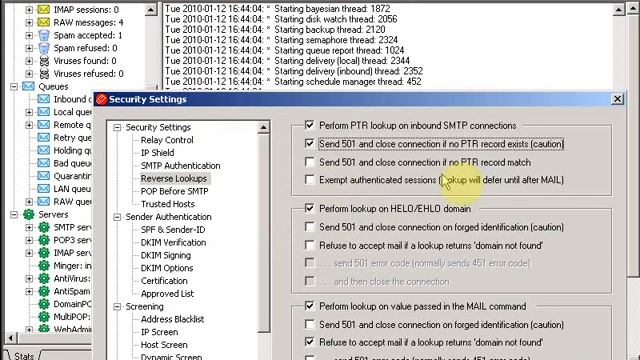Click the Quarantine queue envelope icon
The height and width of the screenshot is (360, 640).
[x=44, y=176]
